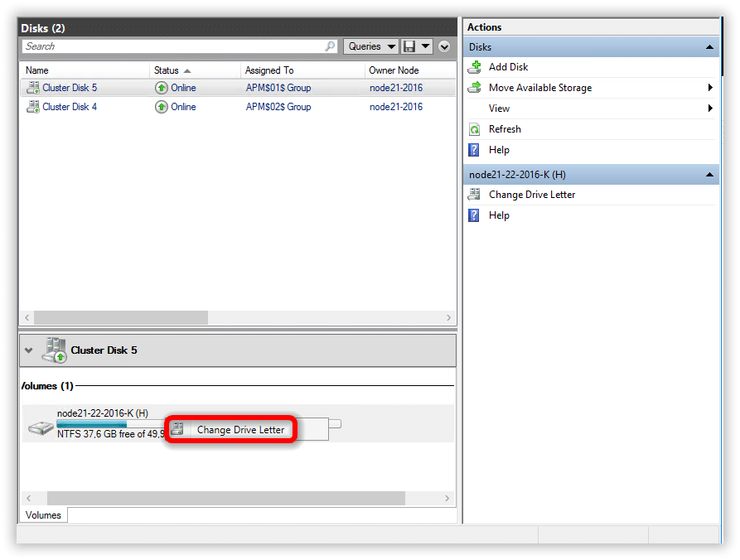
Task: Click the save query floppy icon
Action: point(409,46)
